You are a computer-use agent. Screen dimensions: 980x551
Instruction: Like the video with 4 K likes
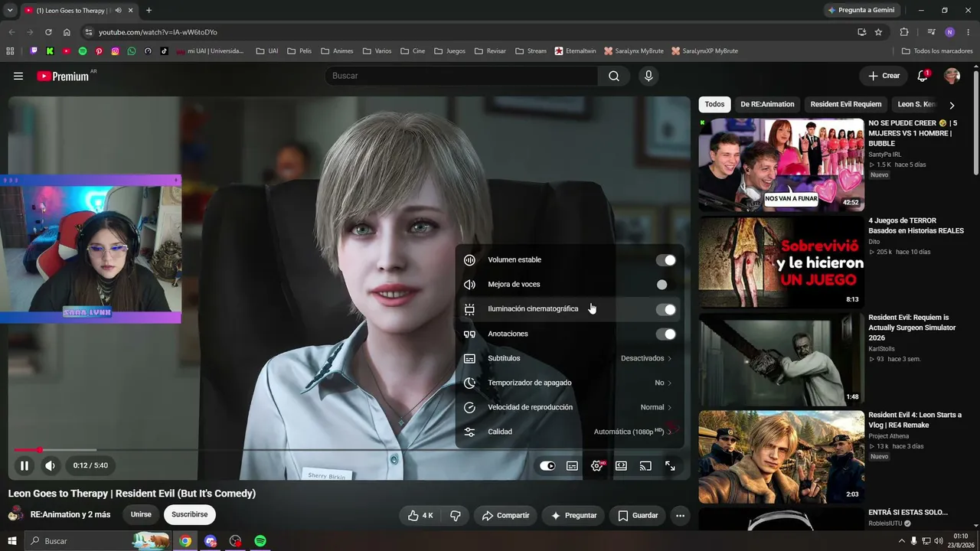pos(421,515)
